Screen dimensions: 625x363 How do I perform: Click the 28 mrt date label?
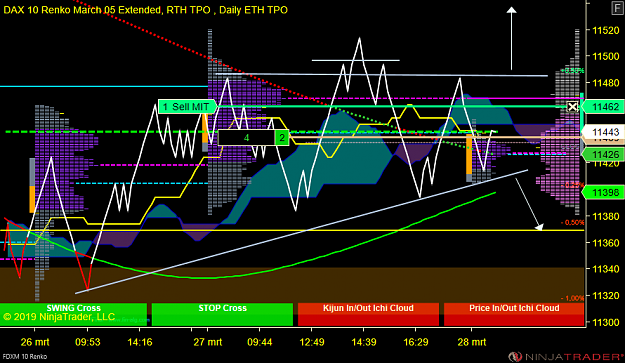[x=472, y=342]
